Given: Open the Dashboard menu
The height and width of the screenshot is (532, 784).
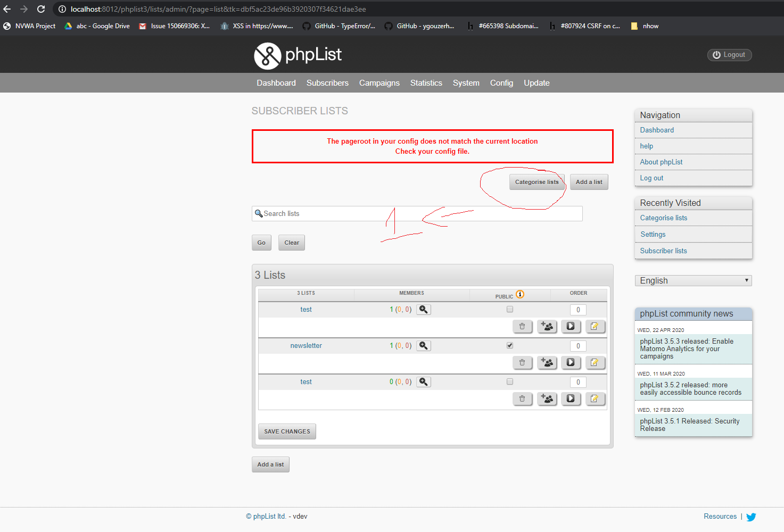Looking at the screenshot, I should coord(276,83).
